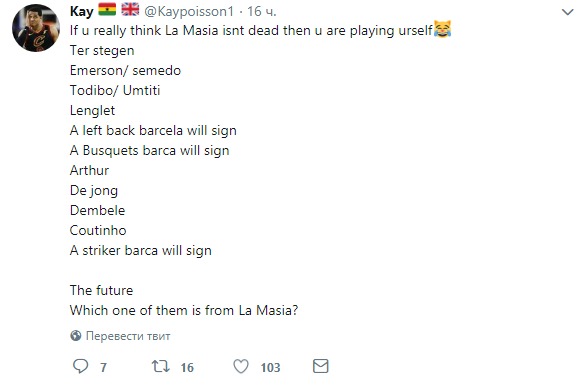Click the reply speech bubble icon
The height and width of the screenshot is (392, 587).
[x=80, y=366]
